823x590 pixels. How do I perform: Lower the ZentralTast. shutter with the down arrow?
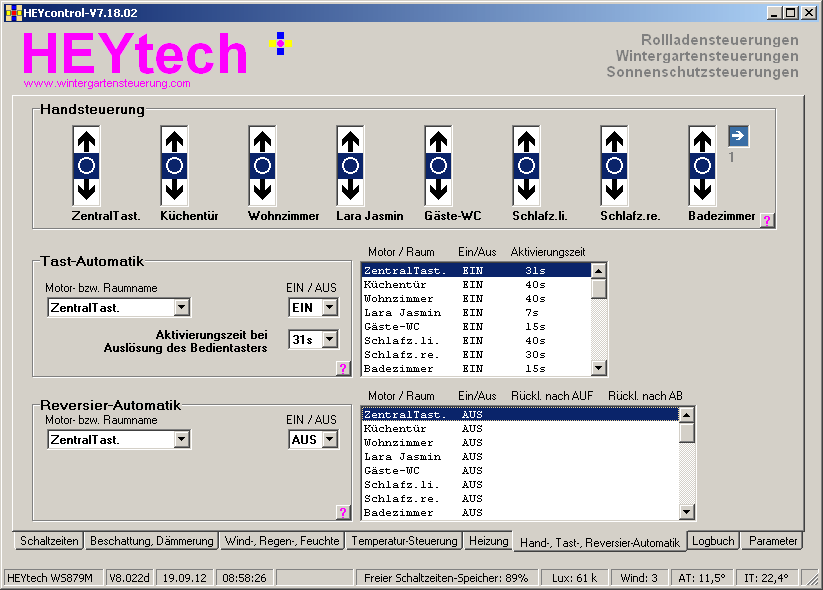click(87, 192)
